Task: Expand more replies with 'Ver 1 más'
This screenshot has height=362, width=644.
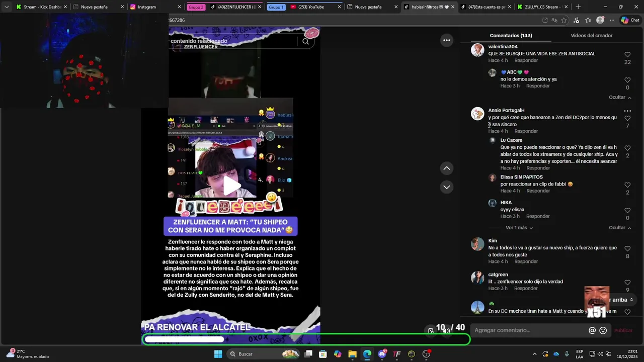Action: 519,228
